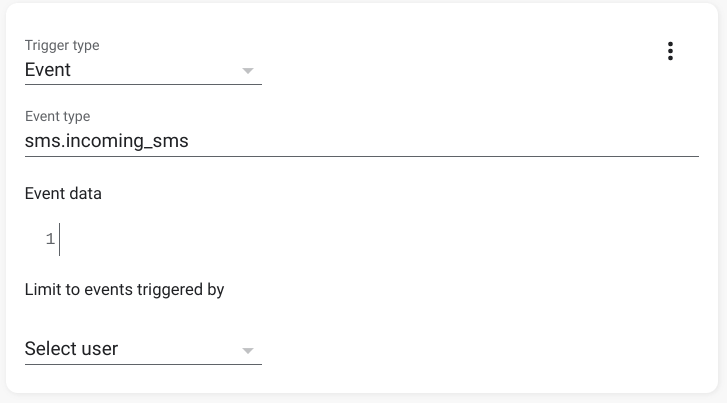Click the text cursor on editor line 1
The width and height of the screenshot is (727, 403).
click(60, 240)
